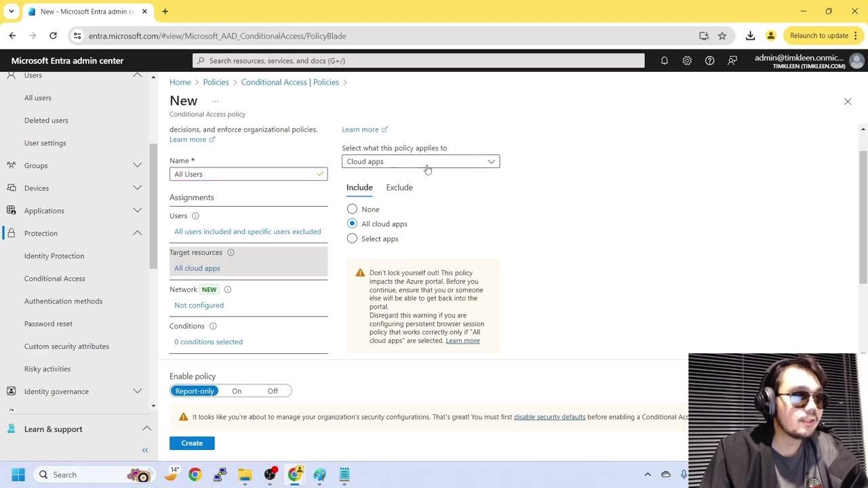Open Identity Protection in sidebar

(x=54, y=256)
